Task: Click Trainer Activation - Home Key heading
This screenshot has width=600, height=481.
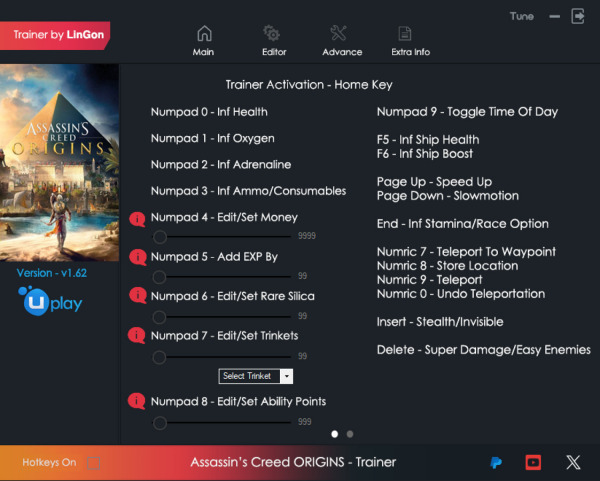Action: pyautogui.click(x=309, y=85)
